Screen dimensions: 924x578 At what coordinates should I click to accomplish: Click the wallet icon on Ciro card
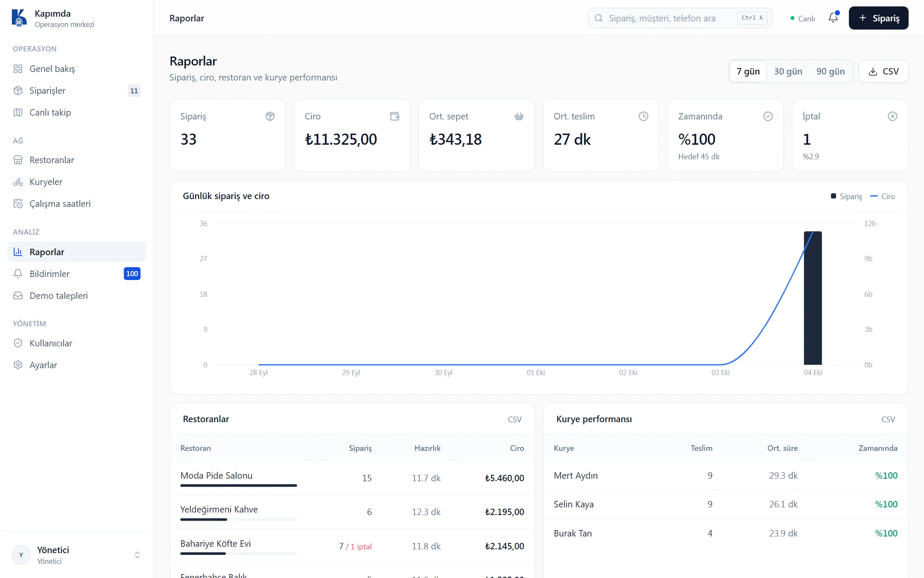(394, 116)
